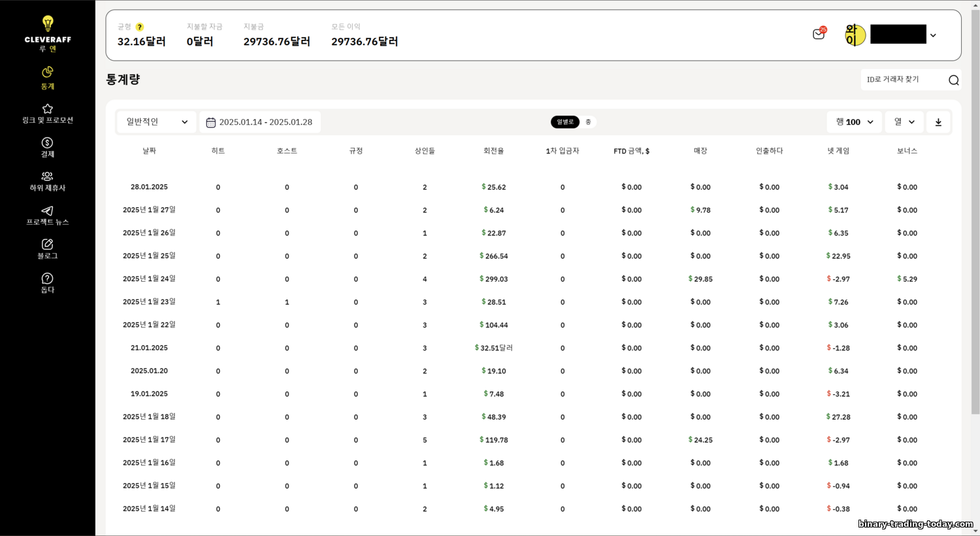Open the 결제 payments dollar icon

[x=48, y=142]
